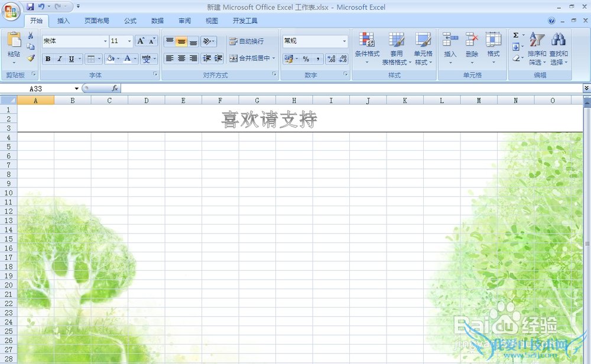Open Font group dialog launcher
Image resolution: width=591 pixels, height=364 pixels.
click(x=155, y=74)
